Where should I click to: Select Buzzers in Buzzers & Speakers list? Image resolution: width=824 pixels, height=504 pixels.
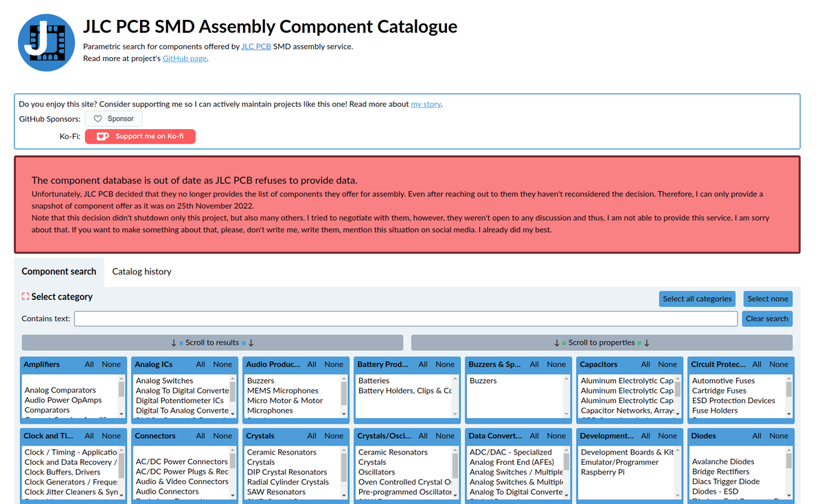pos(483,380)
